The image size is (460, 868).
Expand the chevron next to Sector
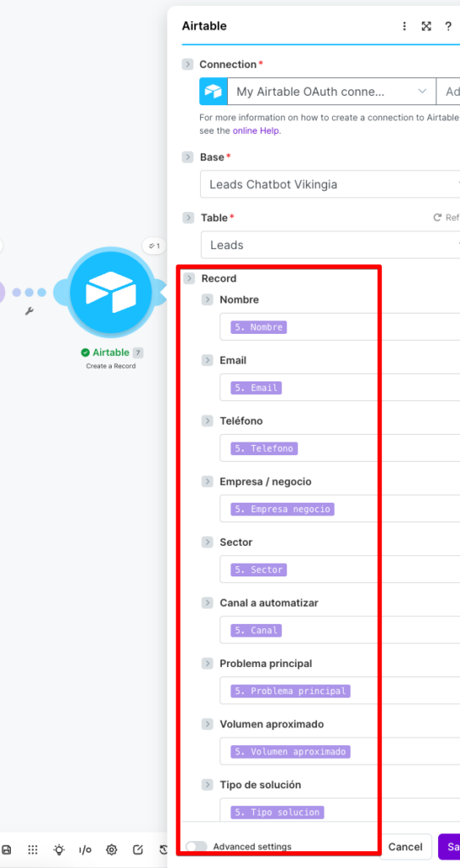click(x=208, y=542)
